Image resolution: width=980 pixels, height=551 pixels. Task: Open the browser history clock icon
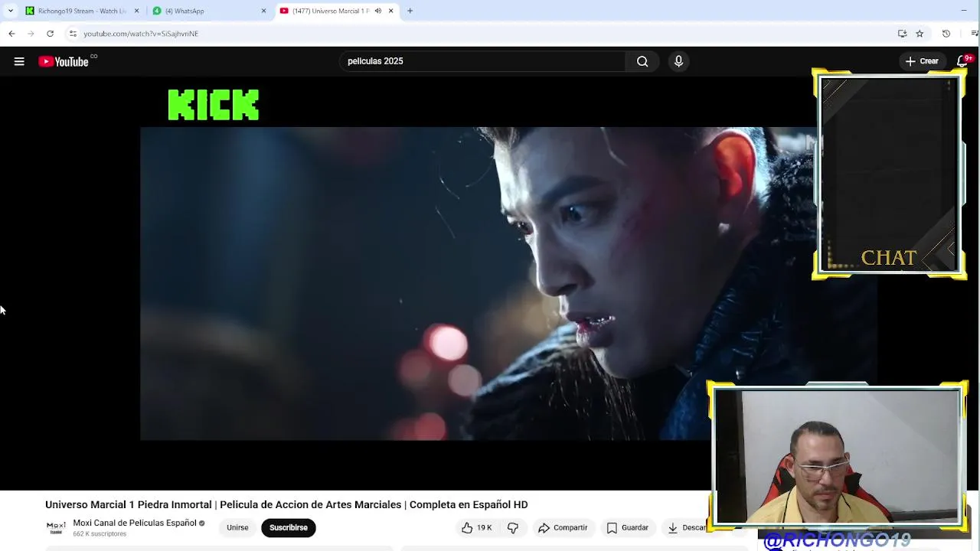point(946,34)
